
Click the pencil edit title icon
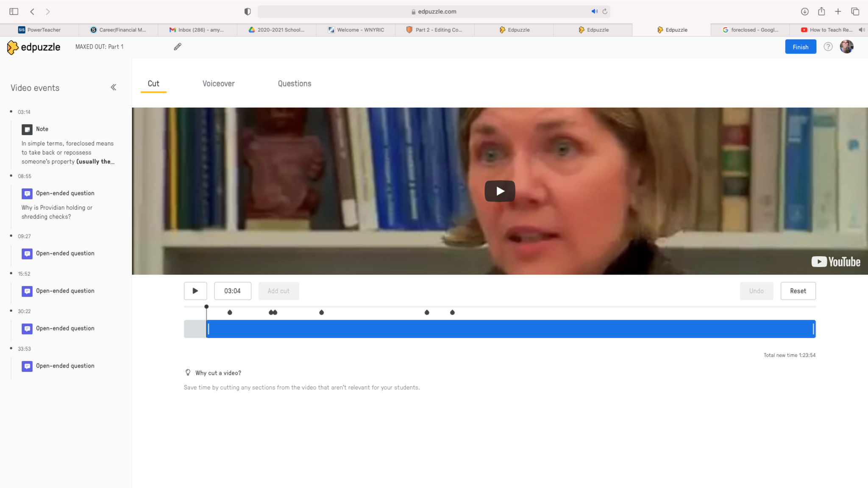[x=178, y=47]
